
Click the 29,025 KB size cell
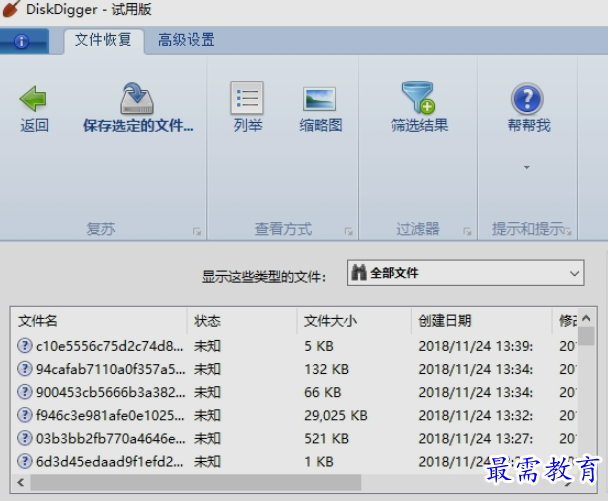(x=336, y=415)
